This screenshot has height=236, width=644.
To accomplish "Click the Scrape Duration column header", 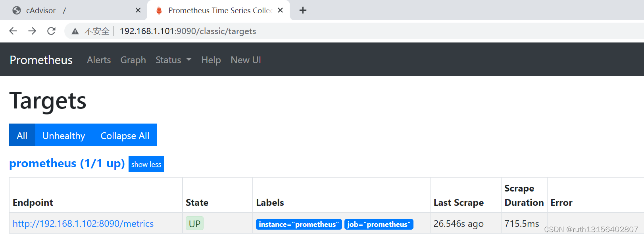I will point(524,195).
